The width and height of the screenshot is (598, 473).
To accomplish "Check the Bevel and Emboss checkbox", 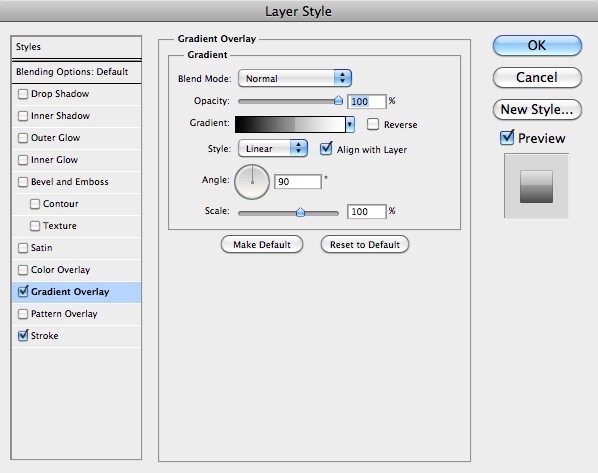I will (23, 182).
